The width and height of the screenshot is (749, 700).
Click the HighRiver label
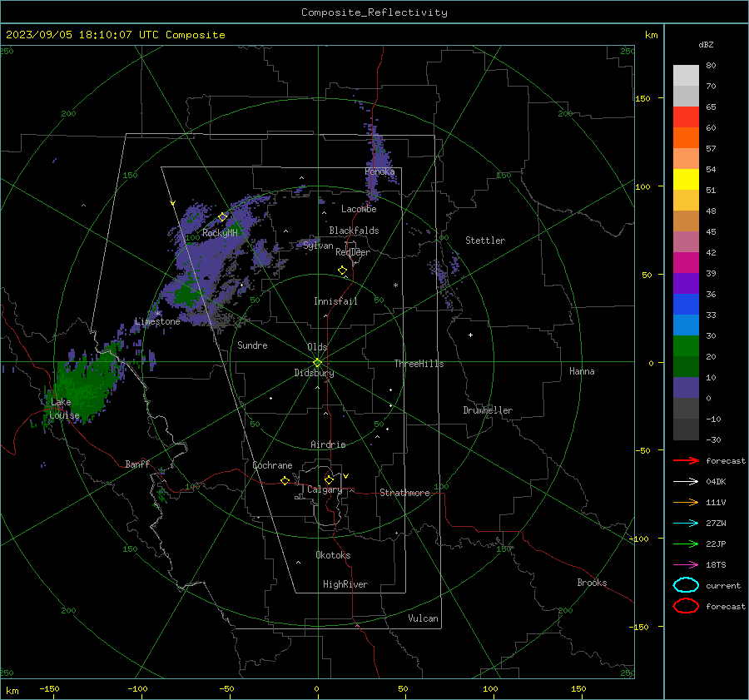[x=345, y=584]
